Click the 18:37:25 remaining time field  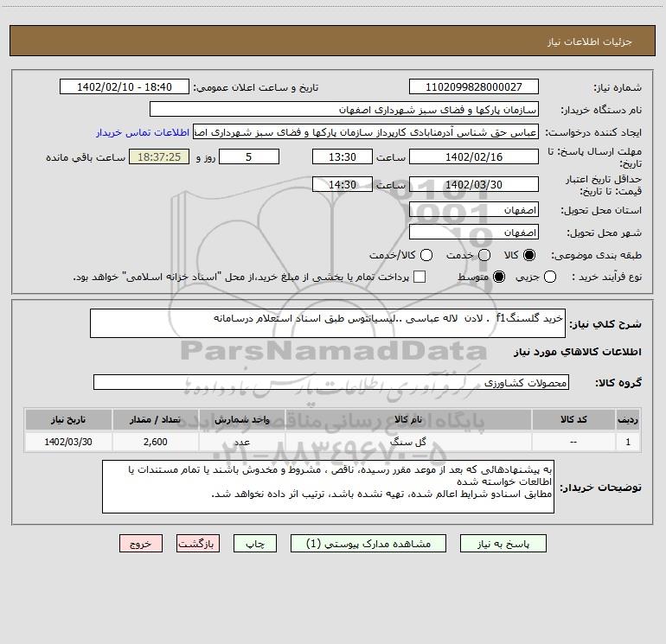point(159,156)
